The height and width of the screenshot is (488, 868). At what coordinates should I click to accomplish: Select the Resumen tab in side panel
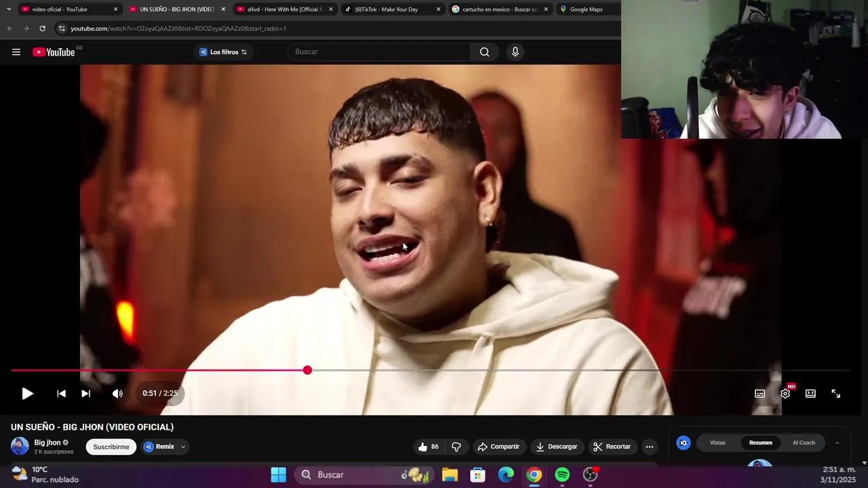pyautogui.click(x=760, y=443)
